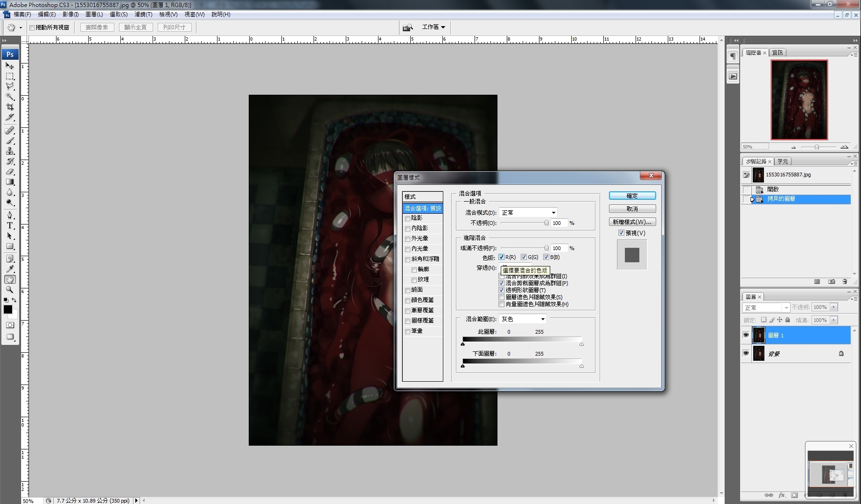The width and height of the screenshot is (861, 504).
Task: Uncheck the G channel checkbox
Action: (x=524, y=257)
